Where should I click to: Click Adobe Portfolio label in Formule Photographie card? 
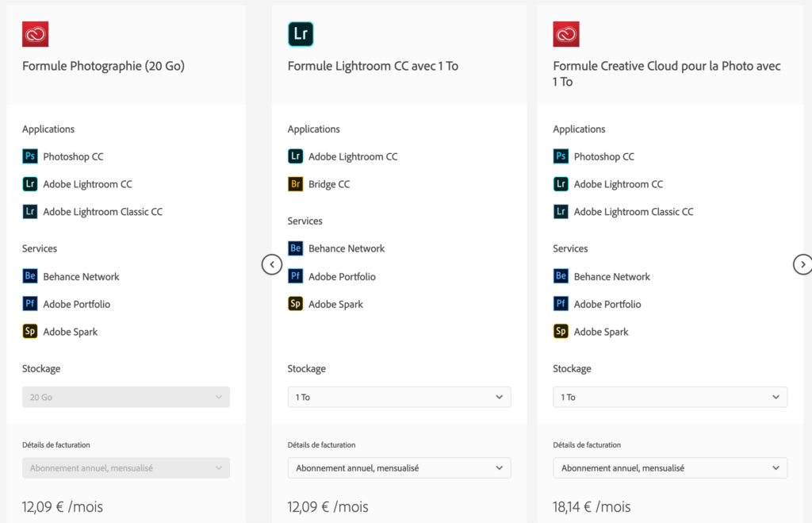click(x=77, y=304)
